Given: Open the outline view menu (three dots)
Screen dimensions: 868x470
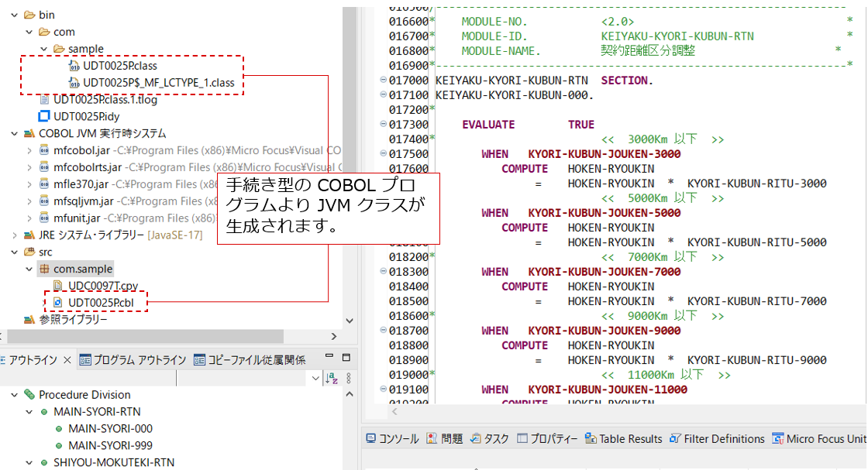Looking at the screenshot, I should [349, 378].
